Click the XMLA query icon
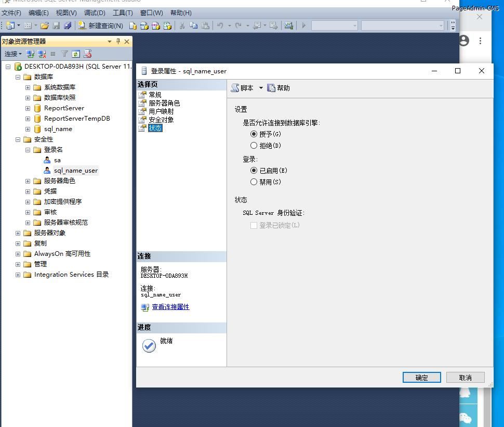504x427 pixels. tap(167, 25)
